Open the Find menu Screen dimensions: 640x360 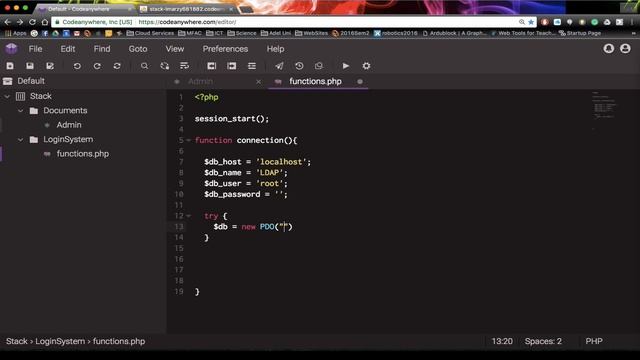pyautogui.click(x=102, y=49)
